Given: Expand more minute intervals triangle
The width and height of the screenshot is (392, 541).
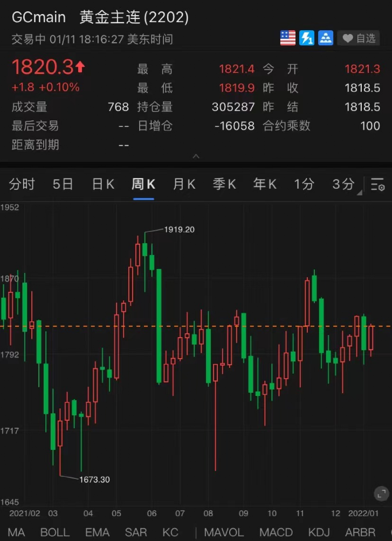Looking at the screenshot, I should (x=359, y=193).
